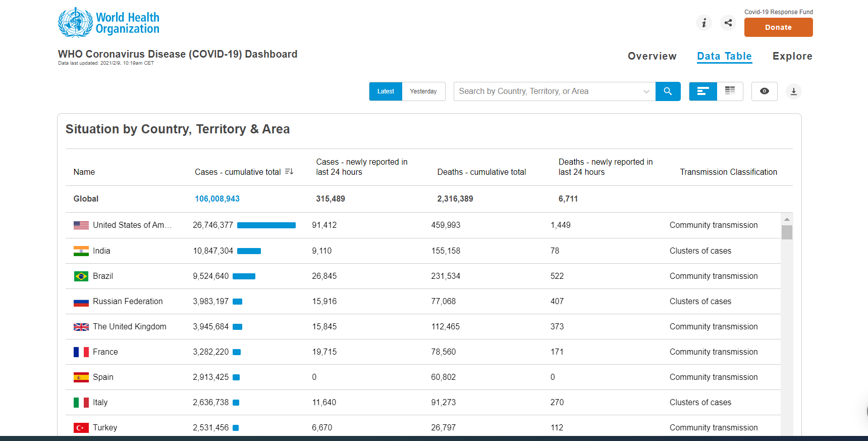Click the Italy flag icon
868x441 pixels.
click(x=81, y=403)
